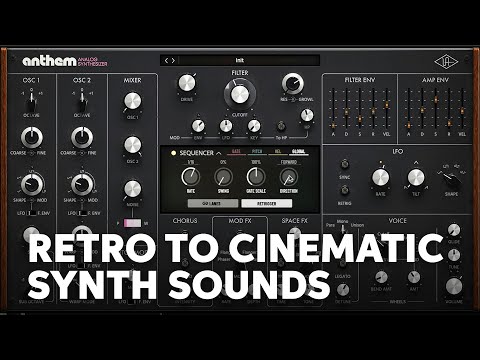Toggle the LFO Sync switch
The width and height of the screenshot is (480, 360).
(345, 164)
